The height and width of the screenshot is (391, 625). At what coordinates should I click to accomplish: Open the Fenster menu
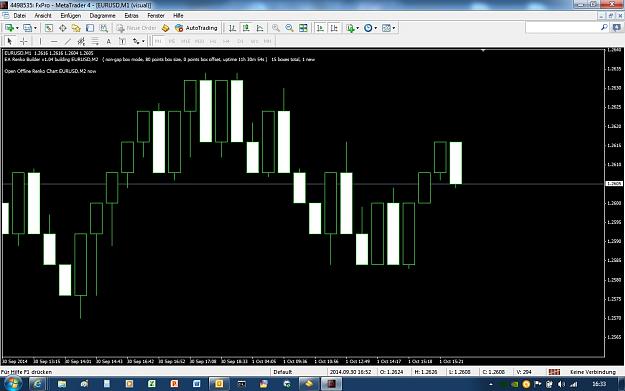pos(156,16)
